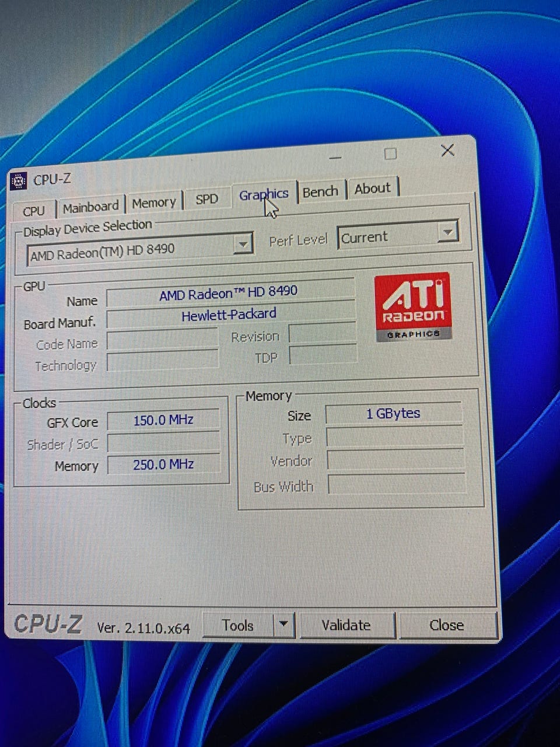The width and height of the screenshot is (560, 747).
Task: Switch to the Bench tab
Action: pos(320,191)
